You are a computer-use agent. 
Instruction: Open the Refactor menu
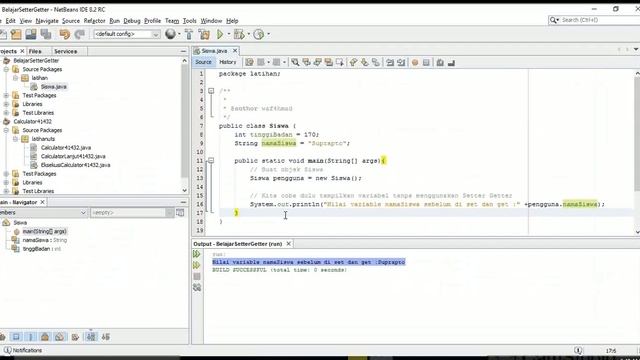pyautogui.click(x=94, y=21)
